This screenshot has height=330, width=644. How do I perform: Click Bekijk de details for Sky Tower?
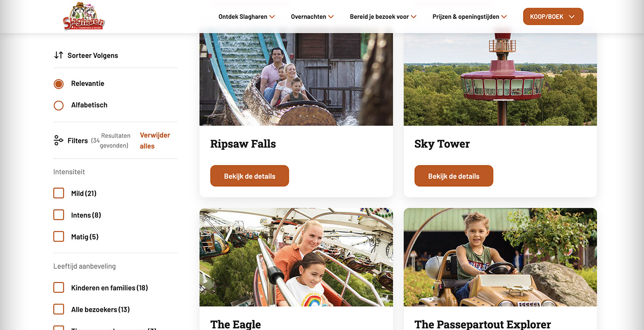coord(454,176)
